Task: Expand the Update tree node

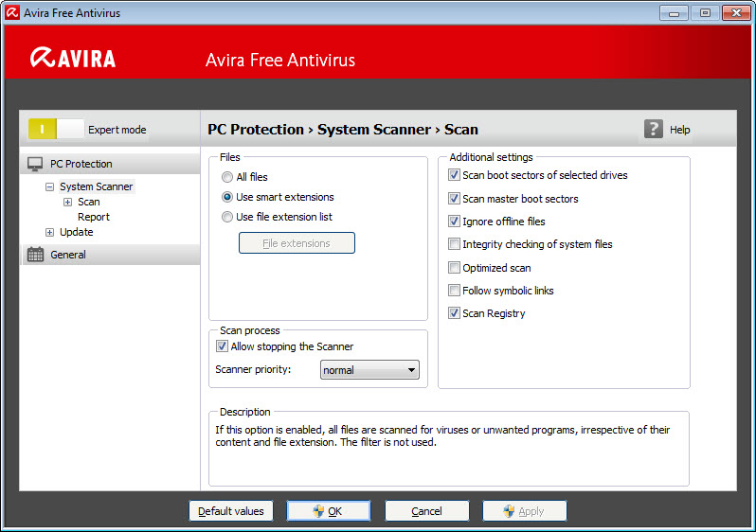Action: point(49,232)
